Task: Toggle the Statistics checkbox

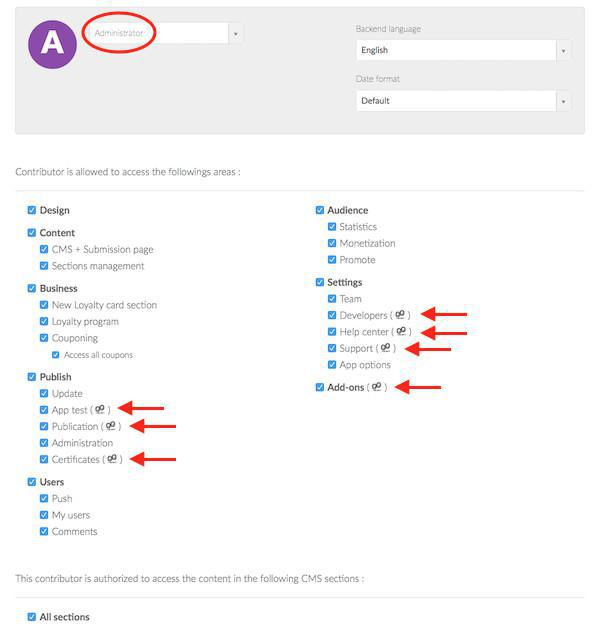Action: (332, 227)
